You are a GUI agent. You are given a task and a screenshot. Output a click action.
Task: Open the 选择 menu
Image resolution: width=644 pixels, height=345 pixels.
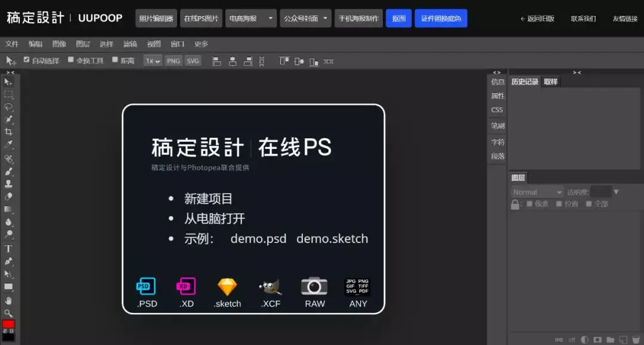pos(106,44)
